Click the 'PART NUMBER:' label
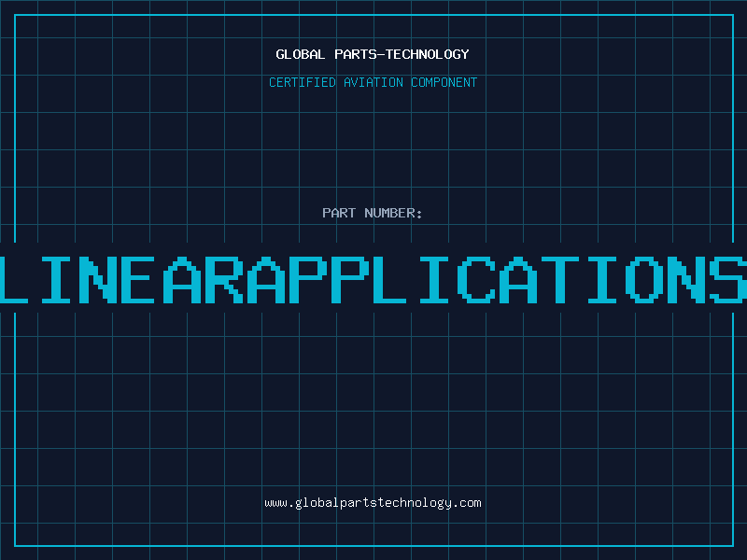Viewport: 747px width, 560px height. [x=373, y=213]
